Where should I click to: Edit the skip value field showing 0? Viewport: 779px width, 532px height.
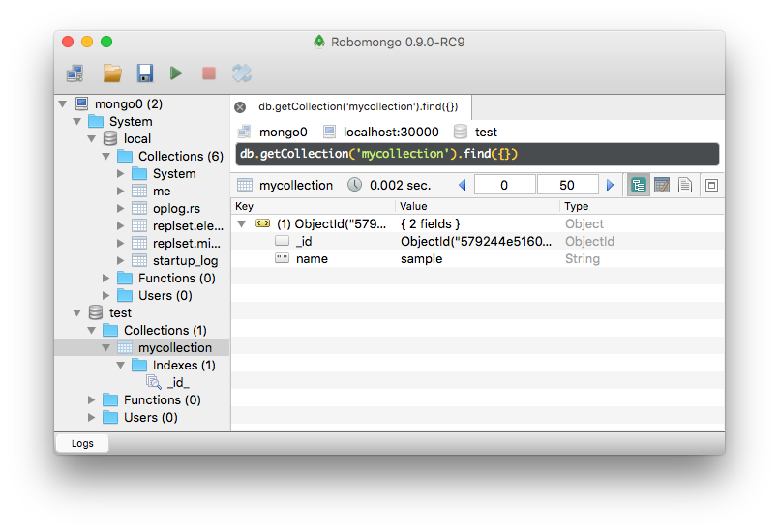504,186
